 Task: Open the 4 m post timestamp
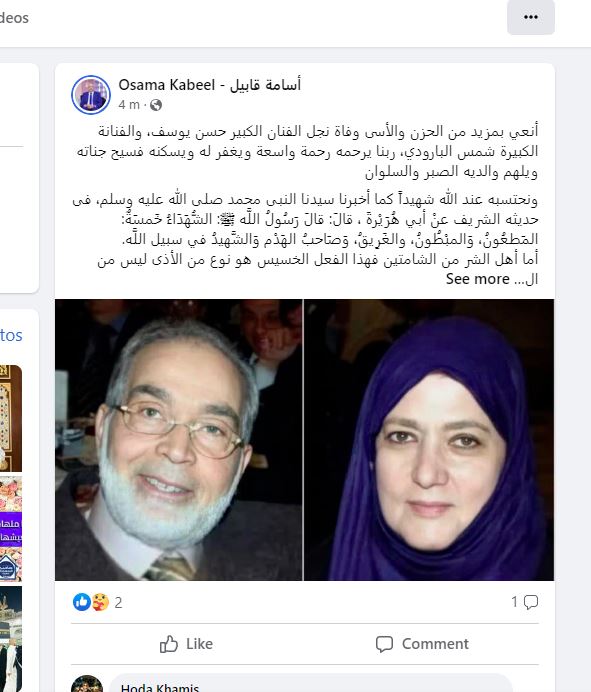tap(129, 105)
